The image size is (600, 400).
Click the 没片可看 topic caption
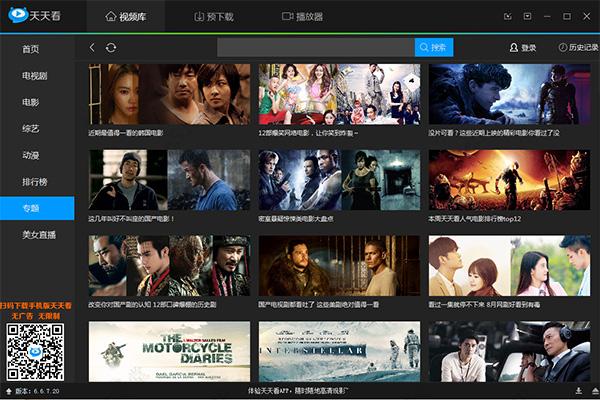[494, 133]
